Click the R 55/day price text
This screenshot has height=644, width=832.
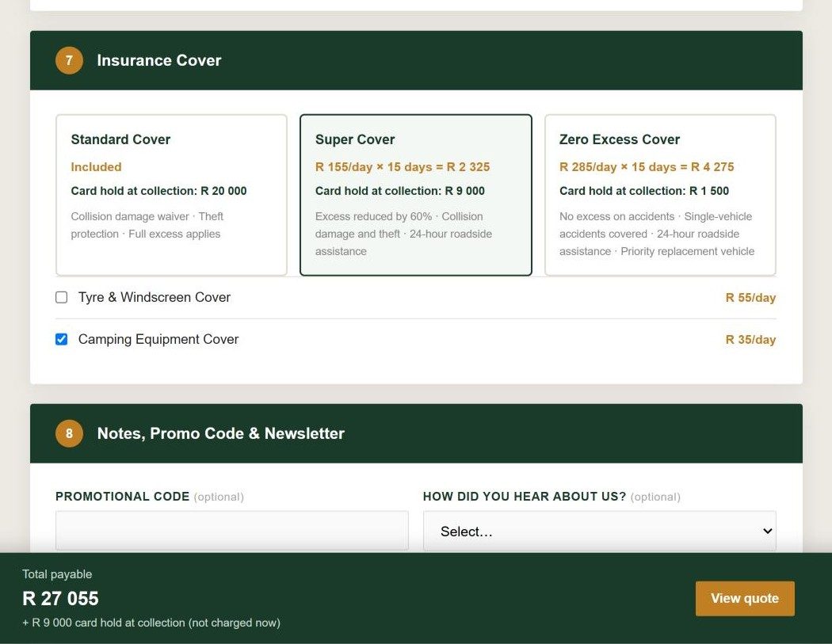point(750,298)
